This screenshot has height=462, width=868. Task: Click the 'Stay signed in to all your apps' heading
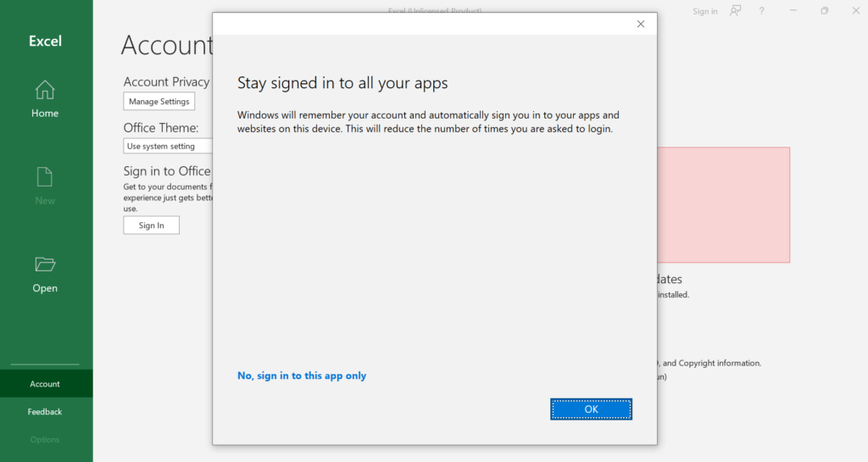pyautogui.click(x=342, y=83)
